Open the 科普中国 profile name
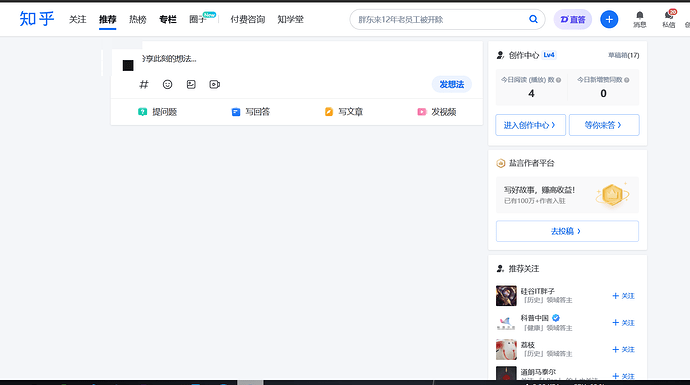This screenshot has width=690, height=385. (x=535, y=318)
